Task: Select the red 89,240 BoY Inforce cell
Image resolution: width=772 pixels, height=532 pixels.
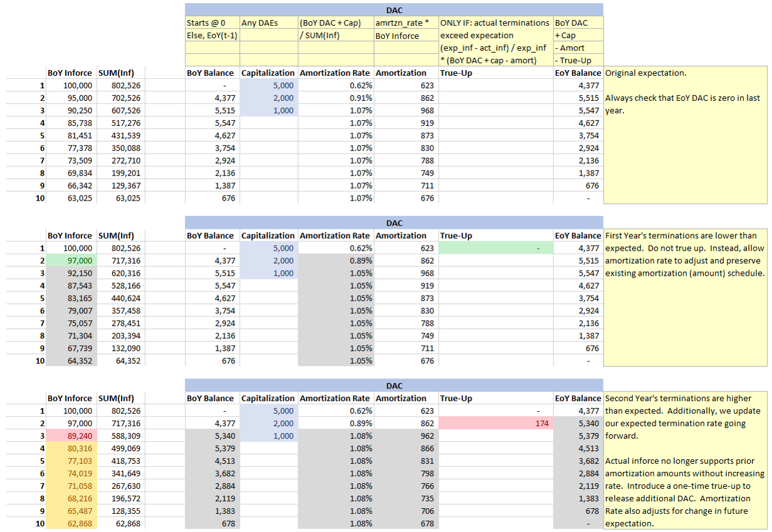Action: (71, 436)
